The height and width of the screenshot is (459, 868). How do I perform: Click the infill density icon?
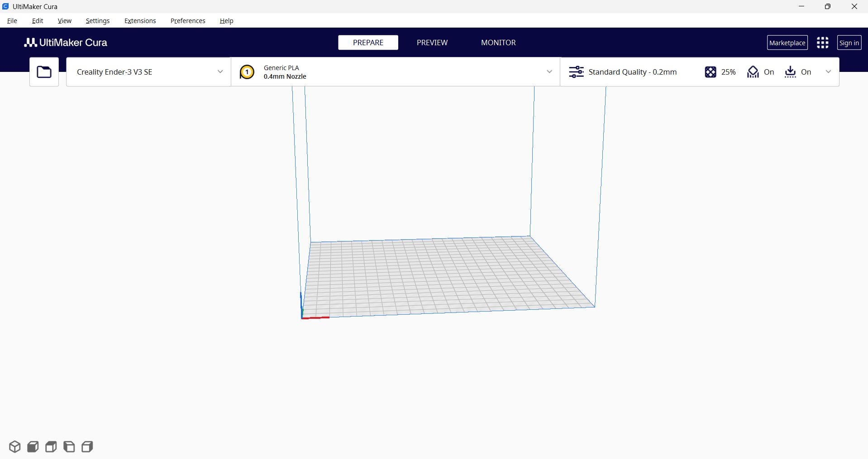(x=710, y=71)
